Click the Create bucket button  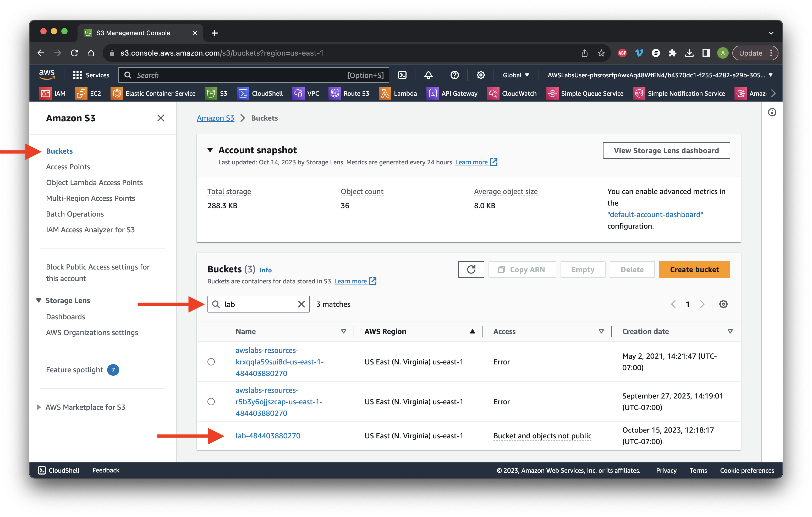pos(694,269)
